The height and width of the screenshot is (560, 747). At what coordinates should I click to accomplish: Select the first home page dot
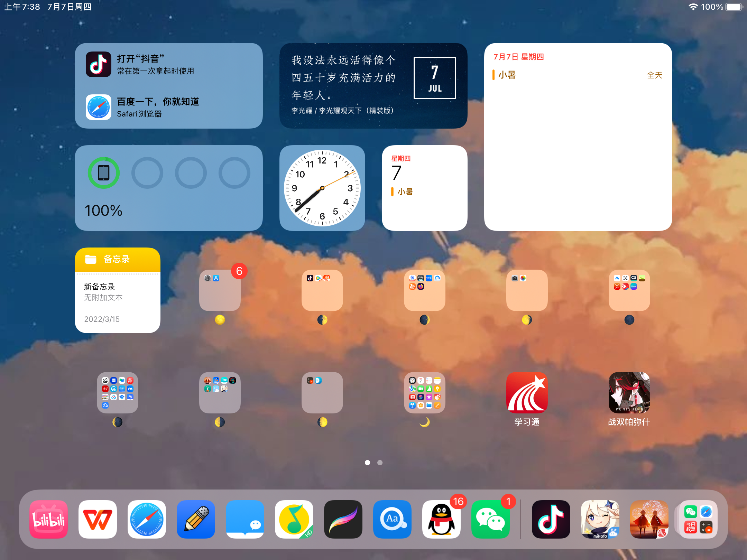[367, 463]
